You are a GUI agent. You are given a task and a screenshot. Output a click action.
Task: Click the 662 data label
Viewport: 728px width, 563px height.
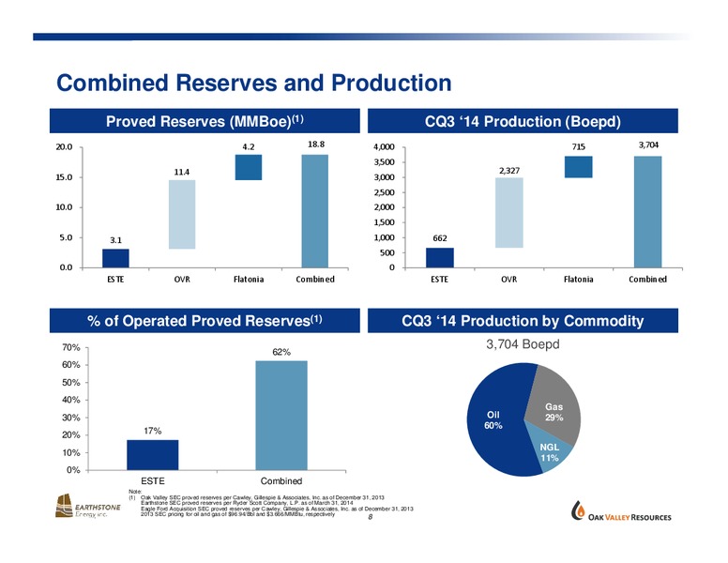(x=440, y=238)
